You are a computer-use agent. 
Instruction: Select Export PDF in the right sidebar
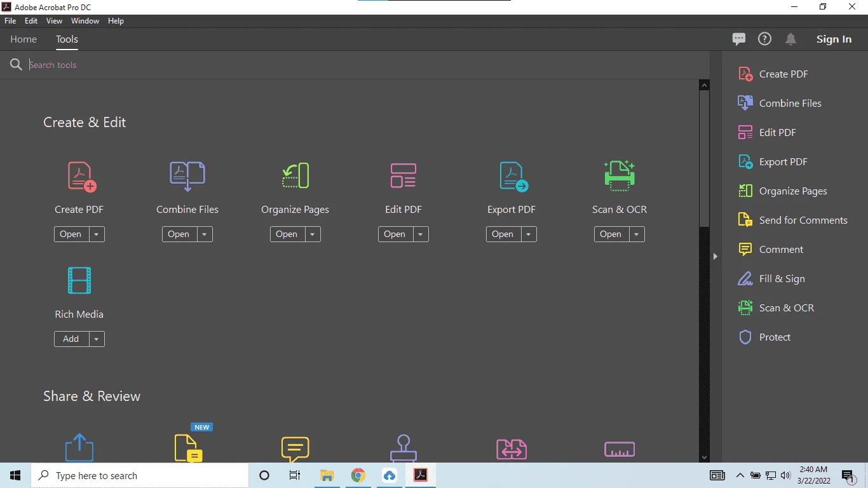click(773, 162)
